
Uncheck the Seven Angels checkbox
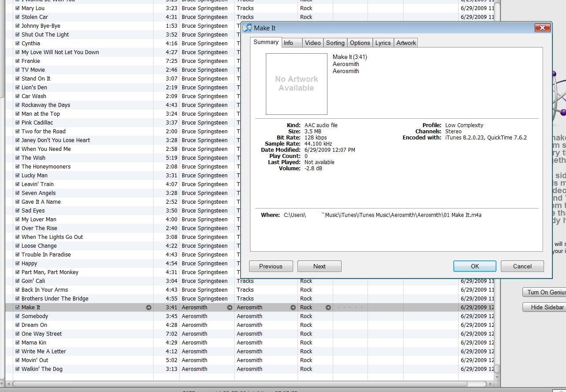[x=17, y=193]
